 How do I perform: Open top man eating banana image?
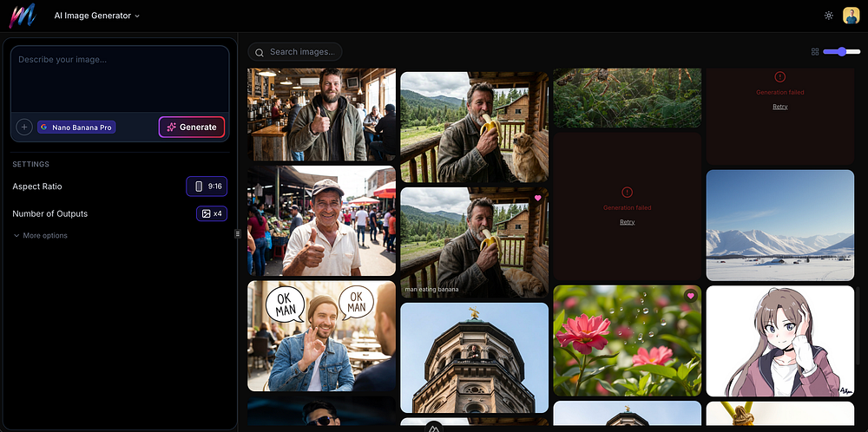[475, 128]
